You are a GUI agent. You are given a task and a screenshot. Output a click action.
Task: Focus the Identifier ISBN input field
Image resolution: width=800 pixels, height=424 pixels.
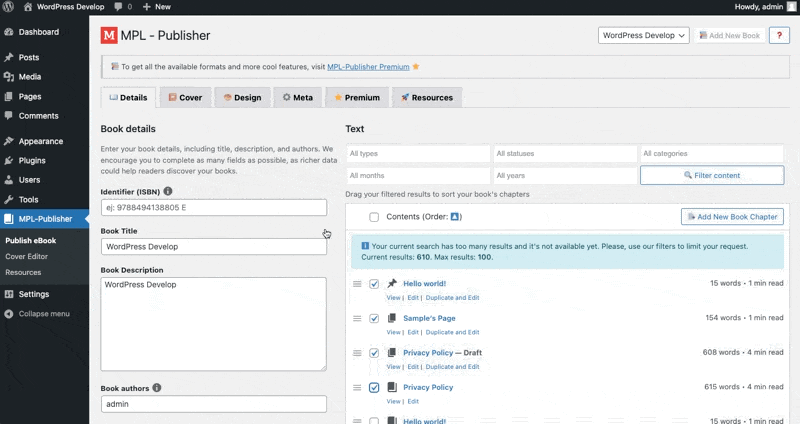pyautogui.click(x=214, y=208)
